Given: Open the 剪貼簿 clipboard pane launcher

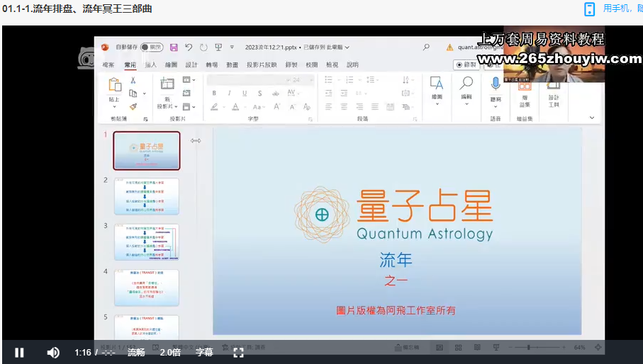Looking at the screenshot, I should [x=145, y=119].
